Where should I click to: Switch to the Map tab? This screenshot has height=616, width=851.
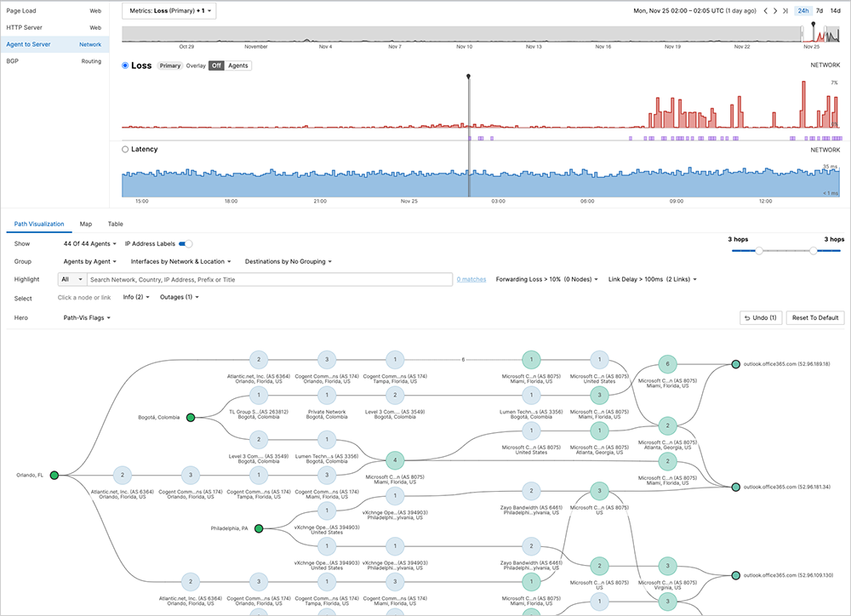click(x=86, y=224)
